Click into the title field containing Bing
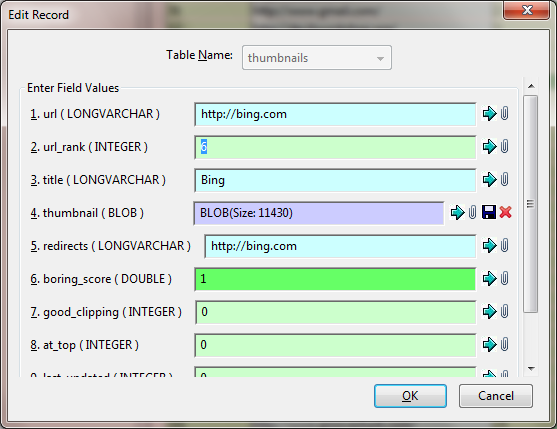This screenshot has width=557, height=429. (335, 180)
